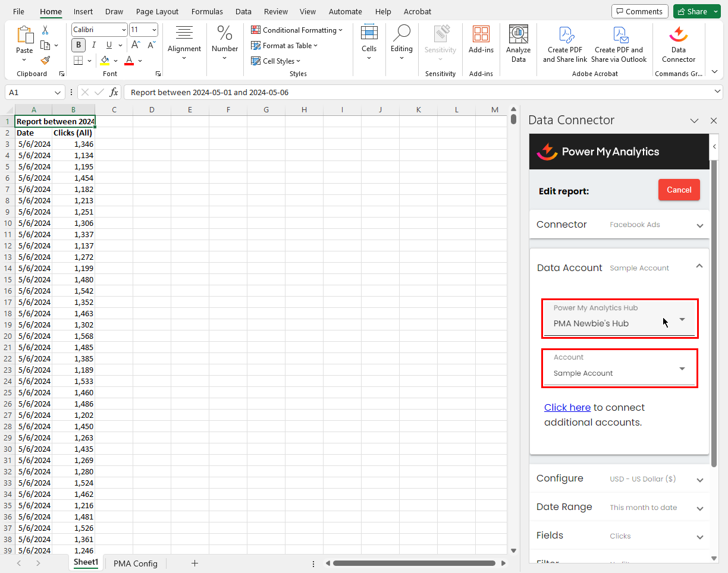Toggle Italic formatting

tap(94, 45)
